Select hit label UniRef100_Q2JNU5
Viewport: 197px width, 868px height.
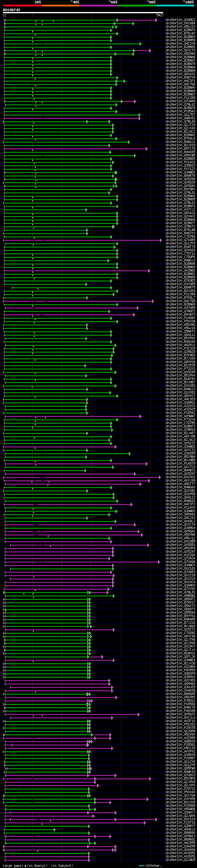tap(180, 860)
